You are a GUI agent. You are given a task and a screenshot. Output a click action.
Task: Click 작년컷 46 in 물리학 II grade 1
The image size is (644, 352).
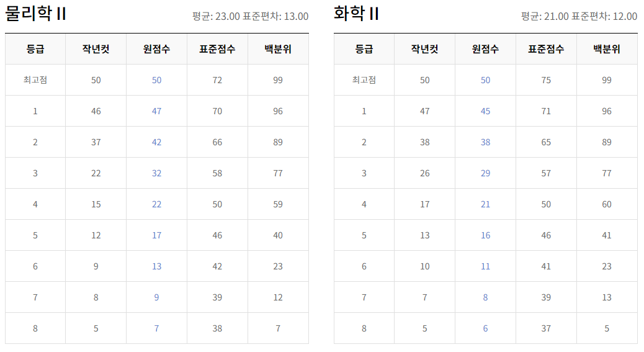pyautogui.click(x=96, y=111)
